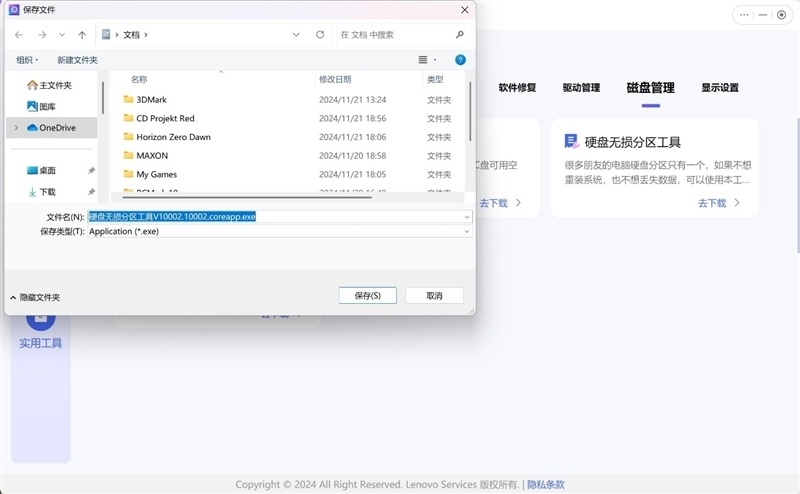Click the 图库 gallery icon in sidebar

click(x=32, y=106)
